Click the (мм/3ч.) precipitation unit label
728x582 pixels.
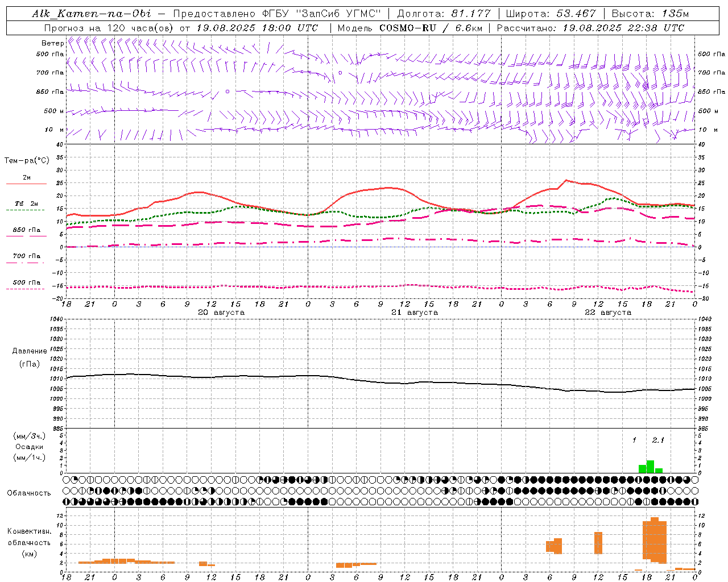coord(30,436)
